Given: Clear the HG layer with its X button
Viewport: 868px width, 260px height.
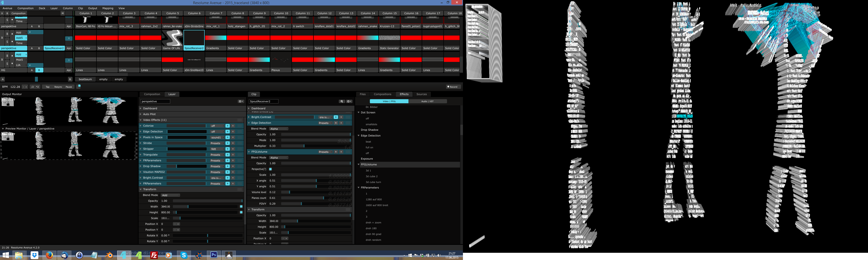Looking at the screenshot, I should tap(2, 60).
